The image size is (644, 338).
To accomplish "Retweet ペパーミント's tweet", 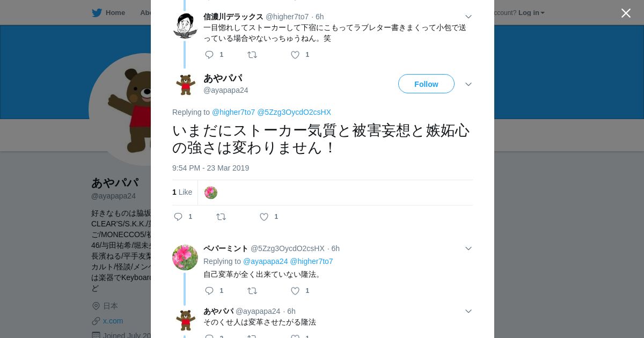I will [x=252, y=291].
